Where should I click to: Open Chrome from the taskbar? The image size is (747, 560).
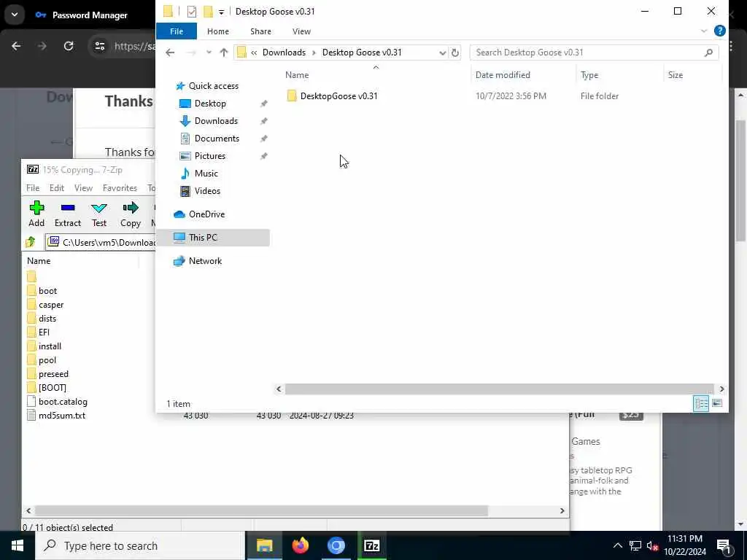(336, 545)
